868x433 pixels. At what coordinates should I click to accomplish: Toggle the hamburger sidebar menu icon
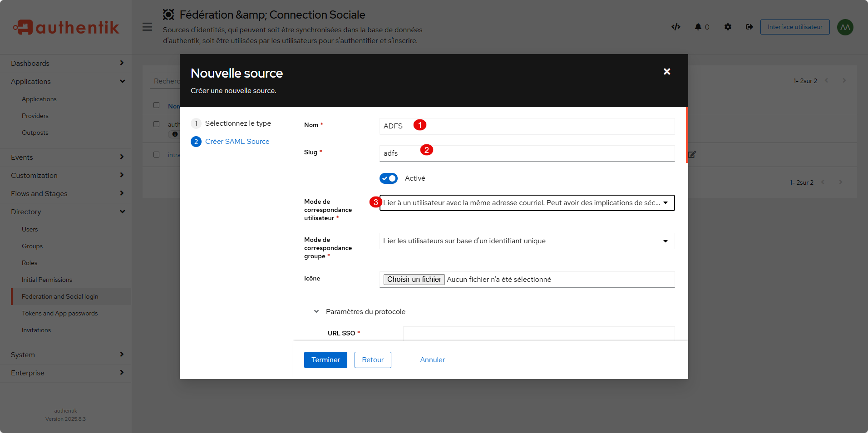click(147, 27)
